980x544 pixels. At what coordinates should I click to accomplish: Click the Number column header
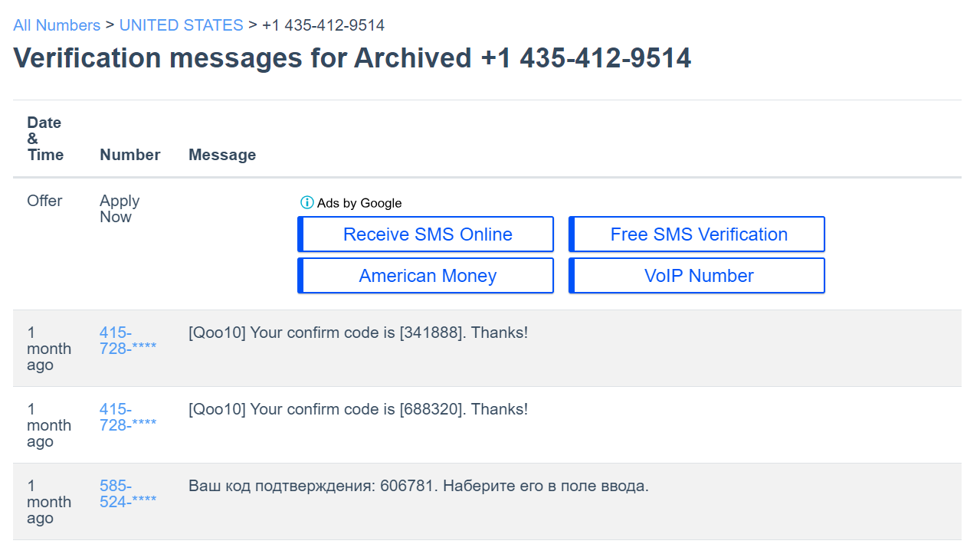pos(129,154)
